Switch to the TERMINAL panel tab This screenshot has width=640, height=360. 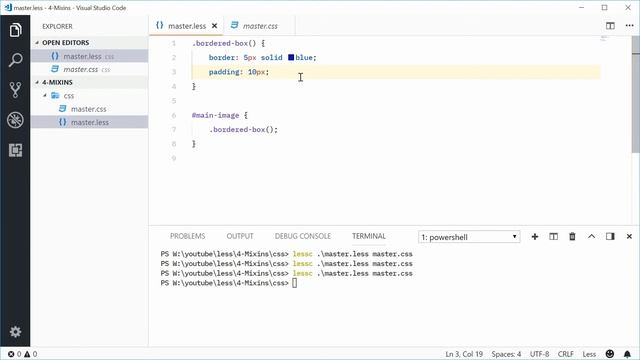pyautogui.click(x=369, y=236)
